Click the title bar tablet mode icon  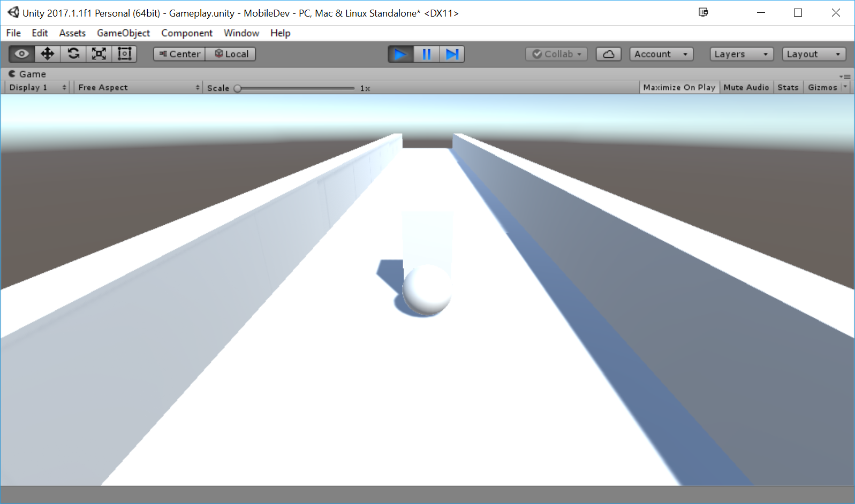tap(703, 12)
